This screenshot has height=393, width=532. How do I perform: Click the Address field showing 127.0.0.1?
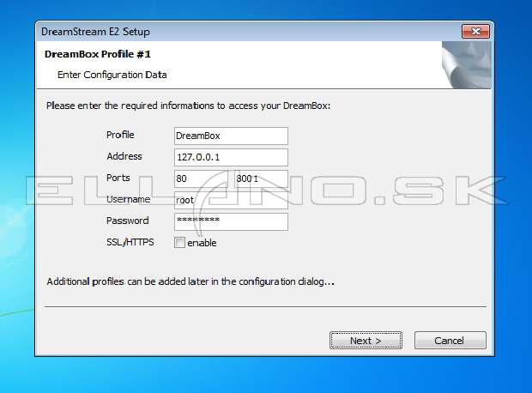coord(231,157)
